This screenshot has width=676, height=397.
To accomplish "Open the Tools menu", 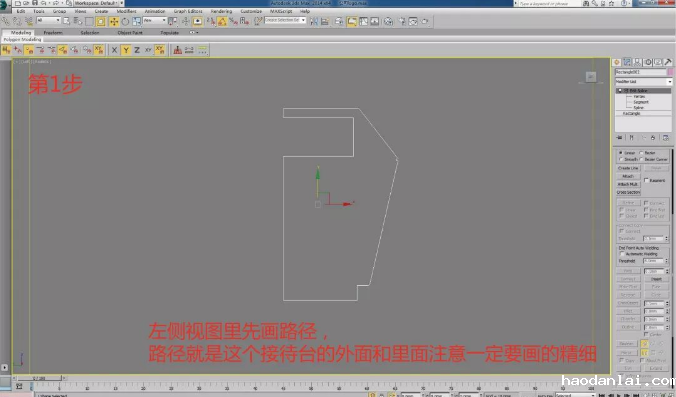I will 39,11.
